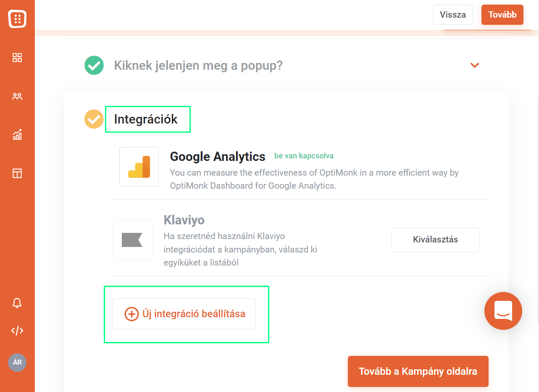This screenshot has height=392, width=539.
Task: Click the yellow checkmark beside Integrációk
Action: click(94, 119)
